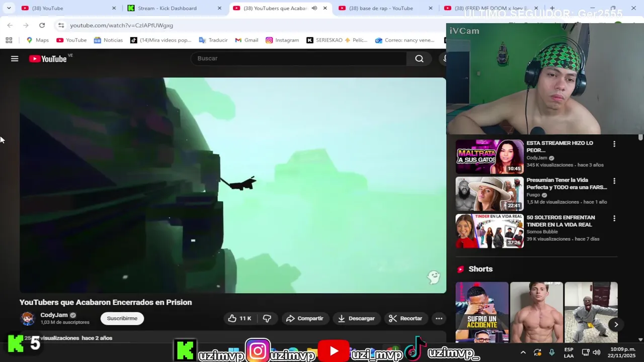The height and width of the screenshot is (362, 644).
Task: Open the shirtless man Shorts thumbnail
Action: click(536, 312)
